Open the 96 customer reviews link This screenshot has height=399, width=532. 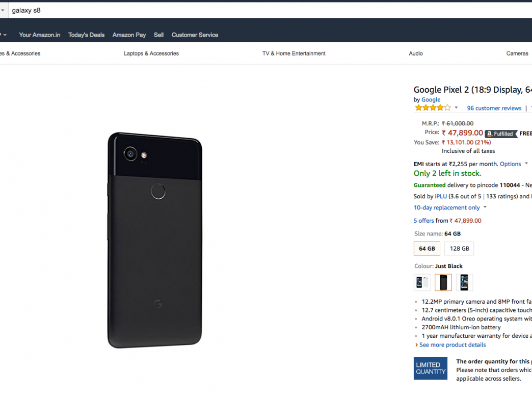494,109
